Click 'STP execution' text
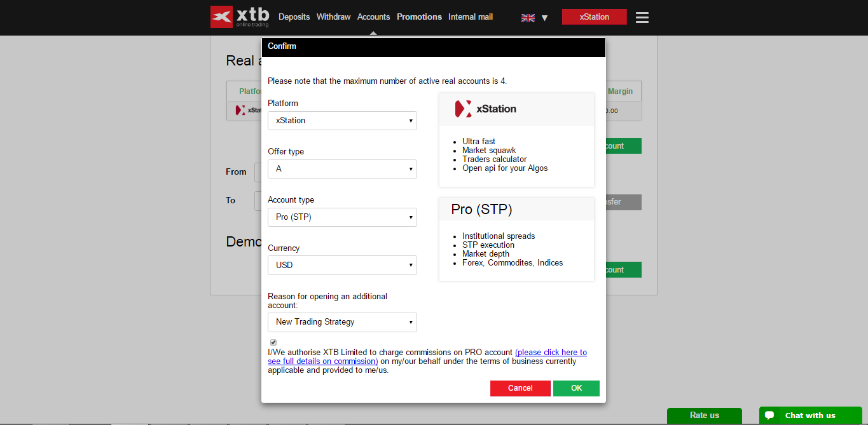 pyautogui.click(x=488, y=245)
